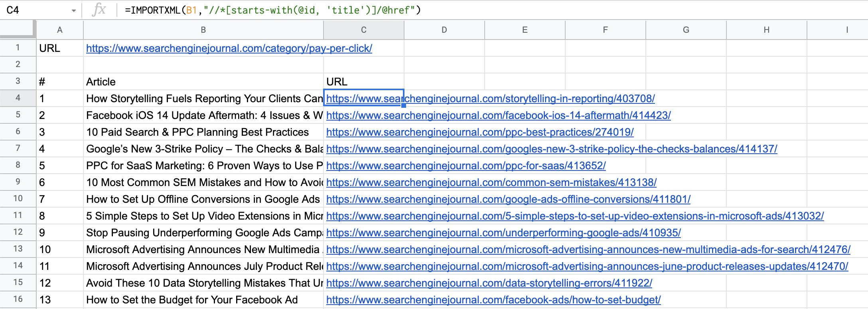
Task: Open the common-sem-mistakes link
Action: point(491,182)
